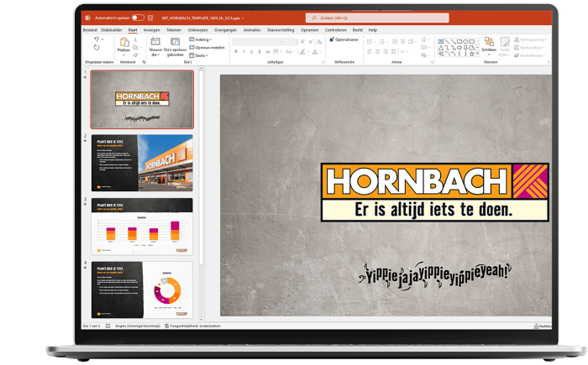The height and width of the screenshot is (365, 588).
Task: Select the Format Painter brush icon
Action: click(x=135, y=55)
